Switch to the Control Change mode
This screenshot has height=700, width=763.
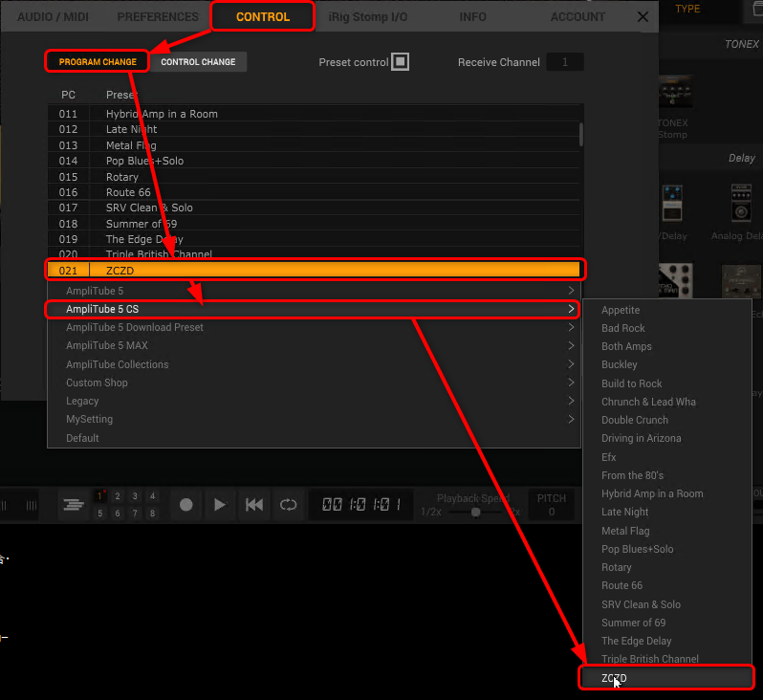pos(198,62)
